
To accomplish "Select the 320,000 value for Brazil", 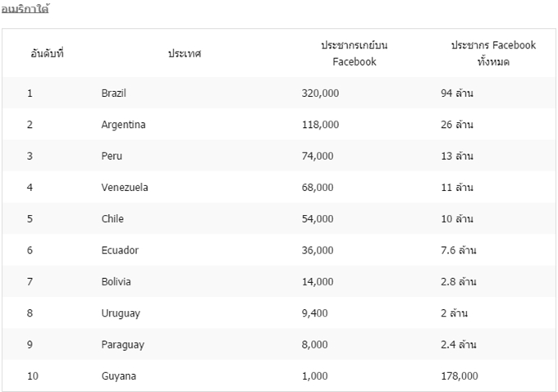I will click(x=320, y=93).
